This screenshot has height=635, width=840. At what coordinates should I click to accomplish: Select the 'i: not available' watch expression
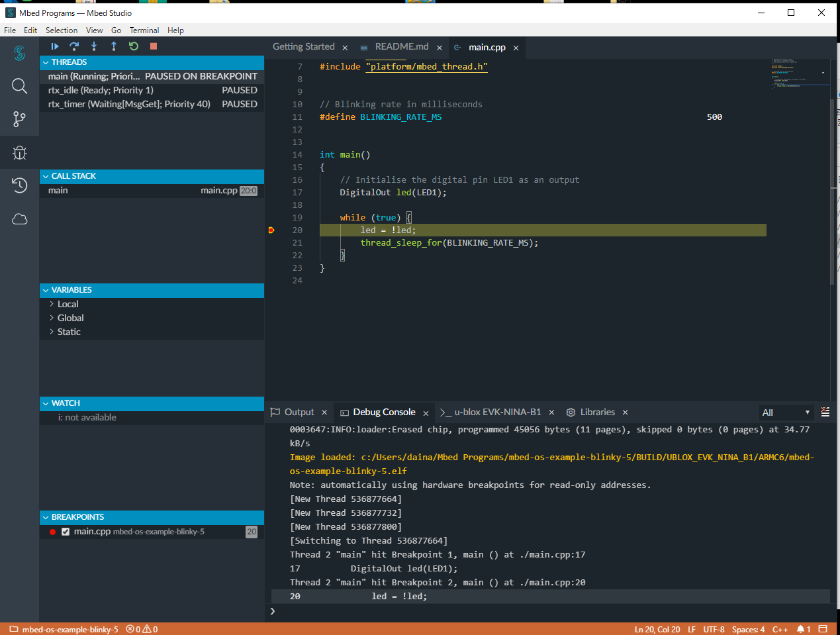point(152,417)
